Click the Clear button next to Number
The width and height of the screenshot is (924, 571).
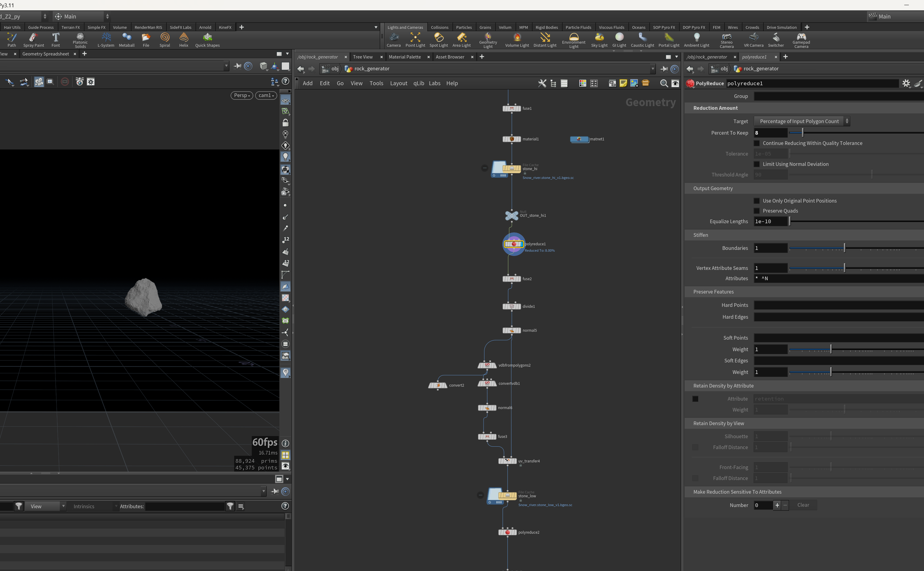[803, 505]
